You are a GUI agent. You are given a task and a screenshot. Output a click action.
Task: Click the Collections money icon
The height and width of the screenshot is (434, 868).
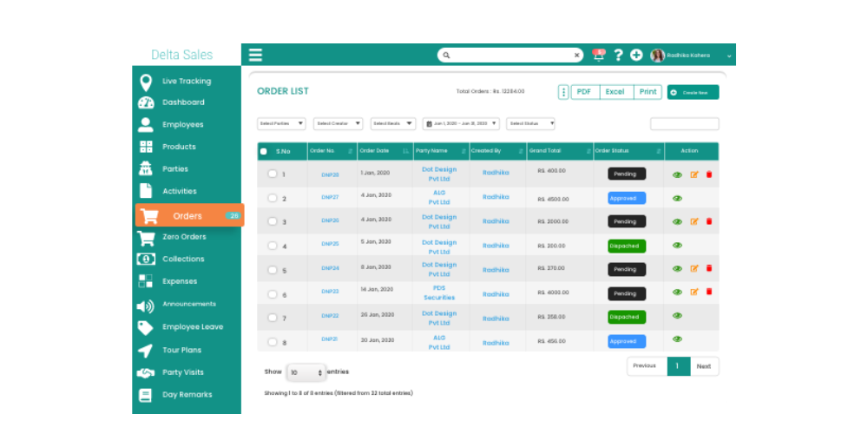tap(146, 259)
